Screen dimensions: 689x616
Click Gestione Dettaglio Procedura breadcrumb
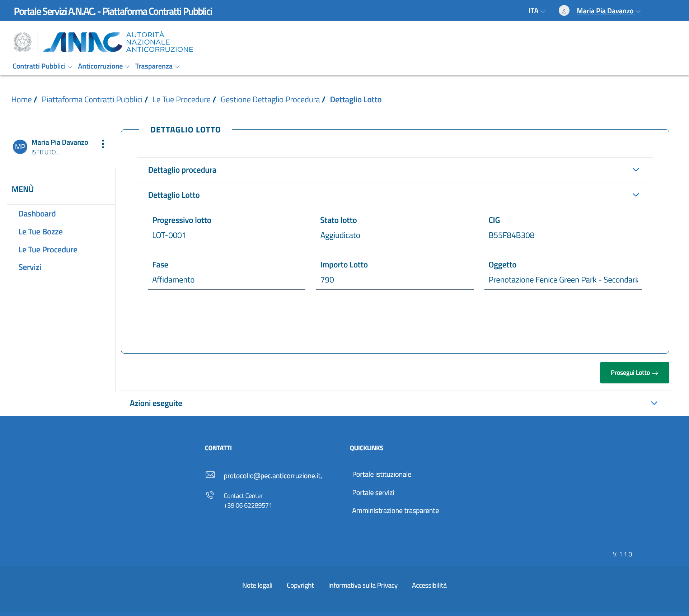(x=270, y=99)
